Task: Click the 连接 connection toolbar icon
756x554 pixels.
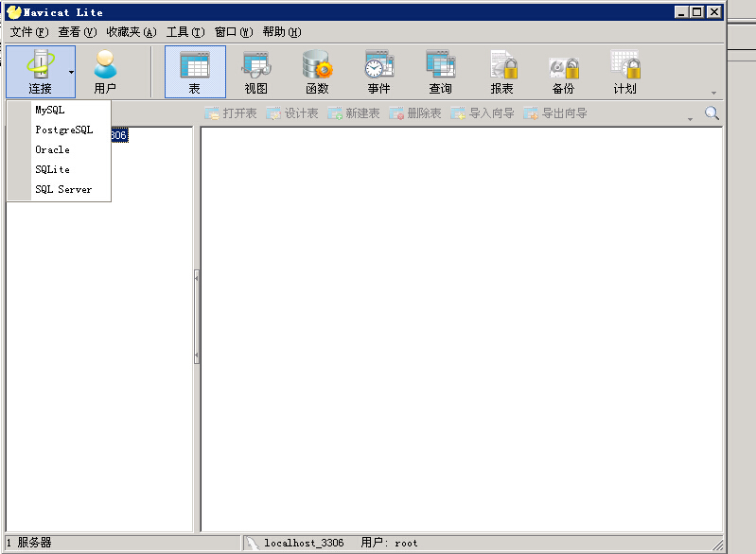Action: coord(41,72)
